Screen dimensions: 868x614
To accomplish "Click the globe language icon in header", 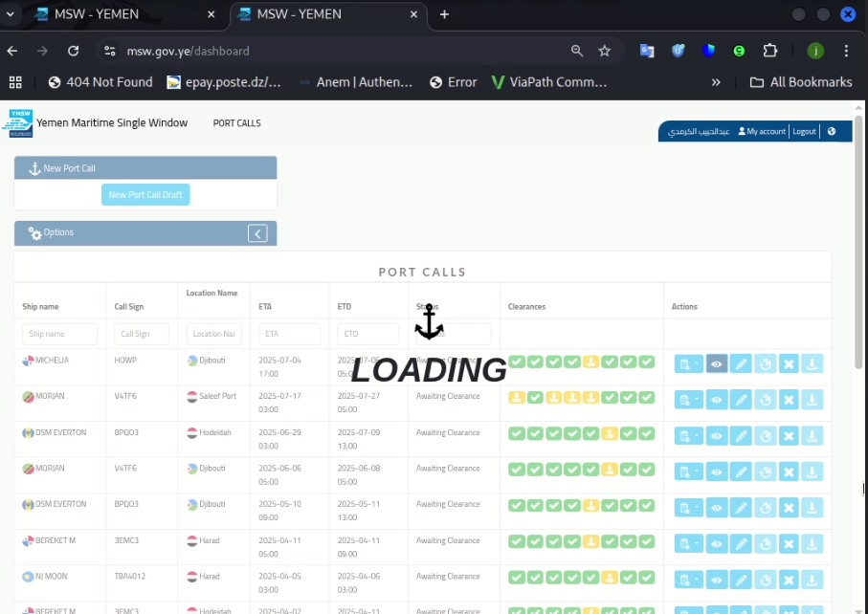I will click(832, 131).
